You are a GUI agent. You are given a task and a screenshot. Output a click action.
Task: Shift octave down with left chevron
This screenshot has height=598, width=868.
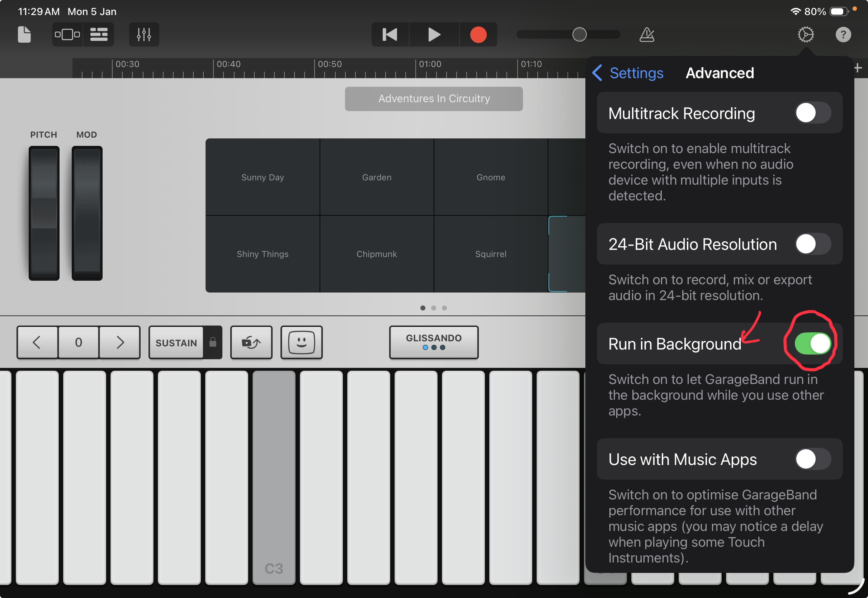coord(37,342)
